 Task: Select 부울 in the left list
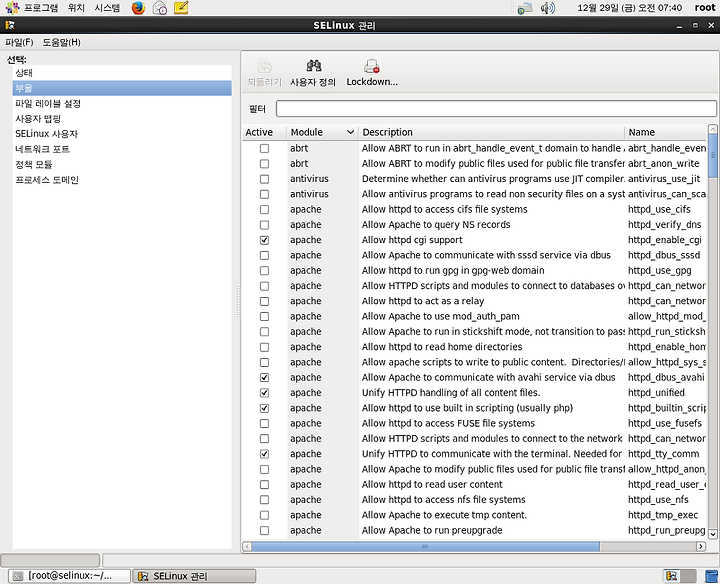point(122,88)
